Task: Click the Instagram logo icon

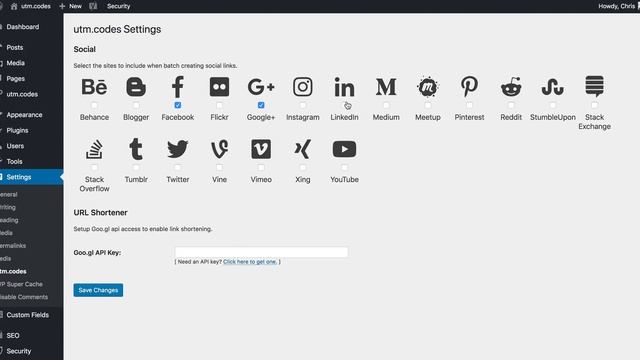Action: (x=303, y=87)
